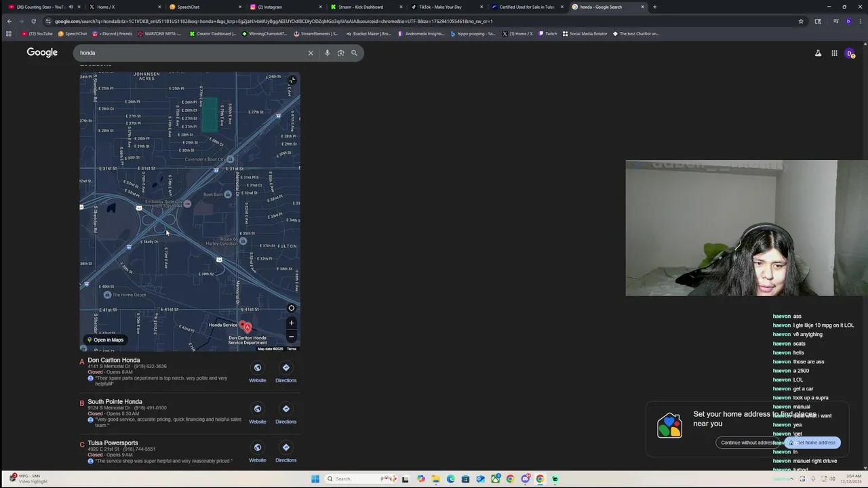Screen dimensions: 868x488
Task: Get directions to Don Carlton Honda
Action: [285, 372]
